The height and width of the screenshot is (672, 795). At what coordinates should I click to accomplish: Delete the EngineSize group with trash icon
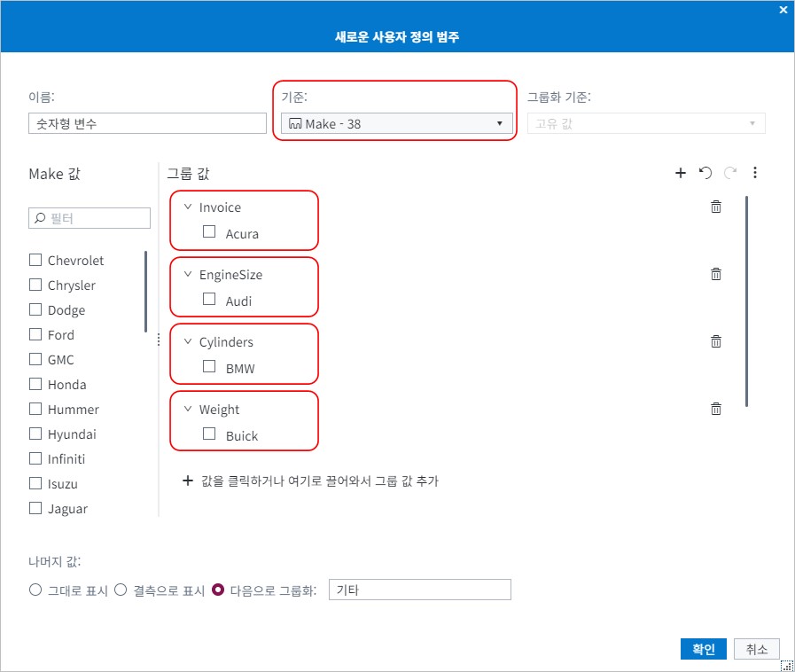pos(716,274)
